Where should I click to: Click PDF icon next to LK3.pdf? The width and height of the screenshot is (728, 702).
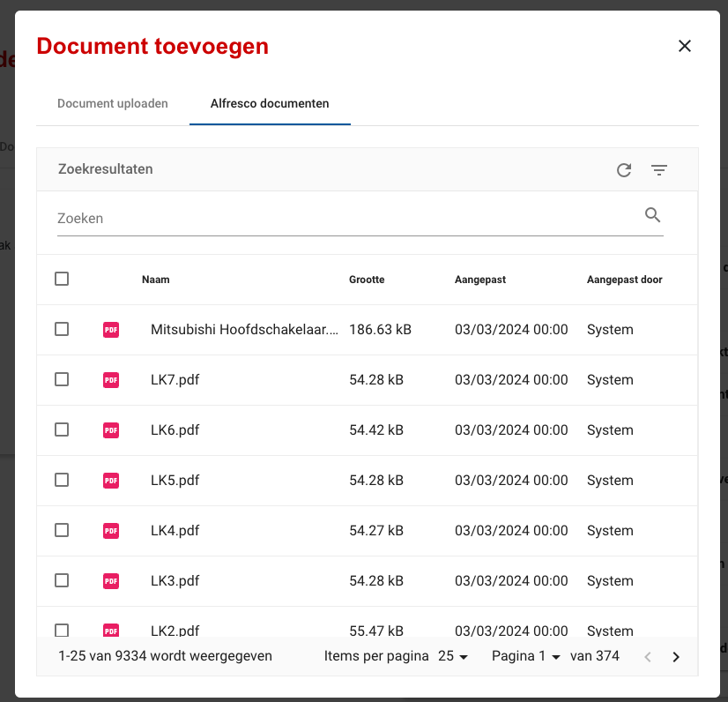tap(111, 581)
